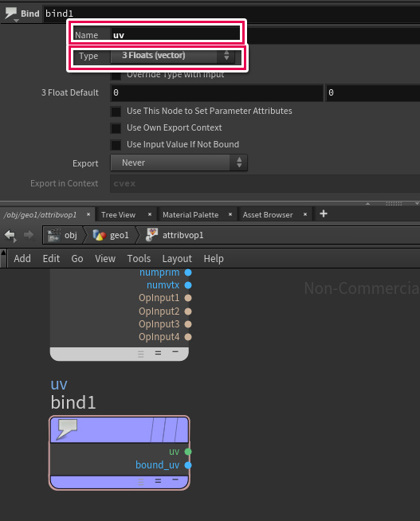Open the Go menu

pos(77,258)
